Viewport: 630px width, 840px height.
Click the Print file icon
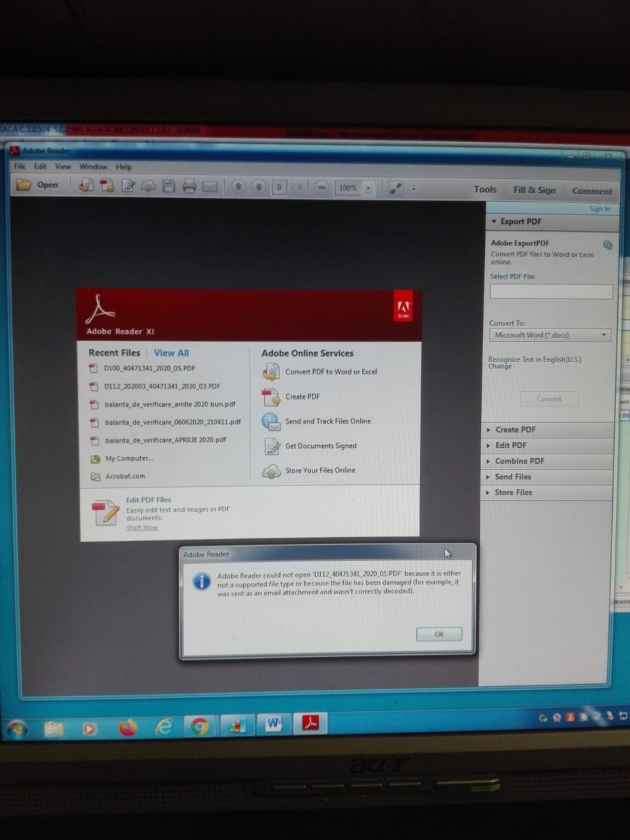(x=189, y=186)
